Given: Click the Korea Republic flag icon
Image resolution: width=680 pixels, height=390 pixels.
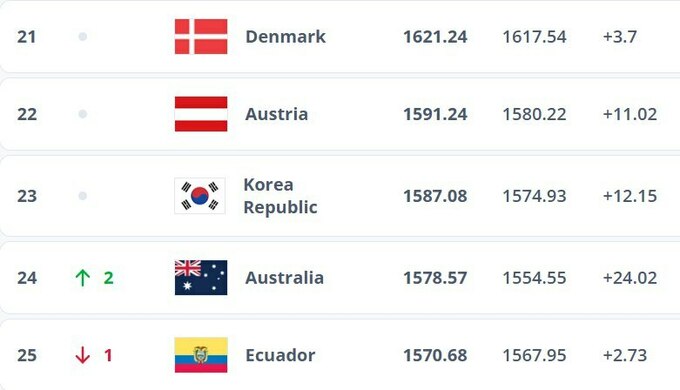Looking at the screenshot, I should click(200, 196).
